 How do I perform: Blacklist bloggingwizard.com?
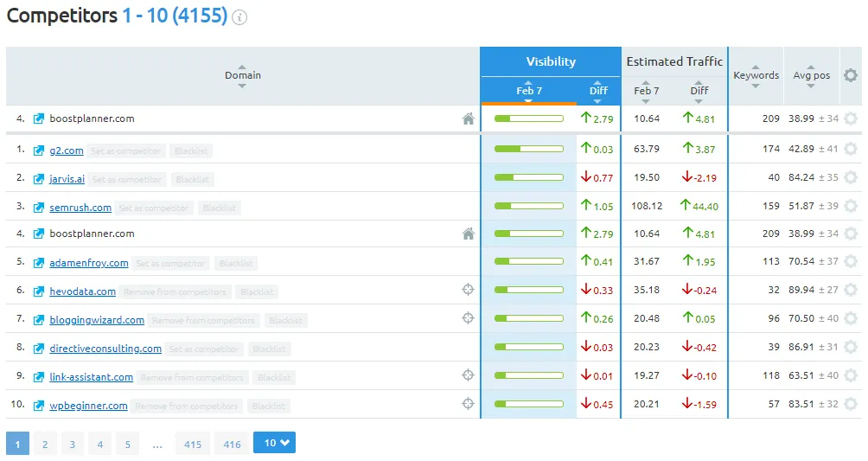285,320
